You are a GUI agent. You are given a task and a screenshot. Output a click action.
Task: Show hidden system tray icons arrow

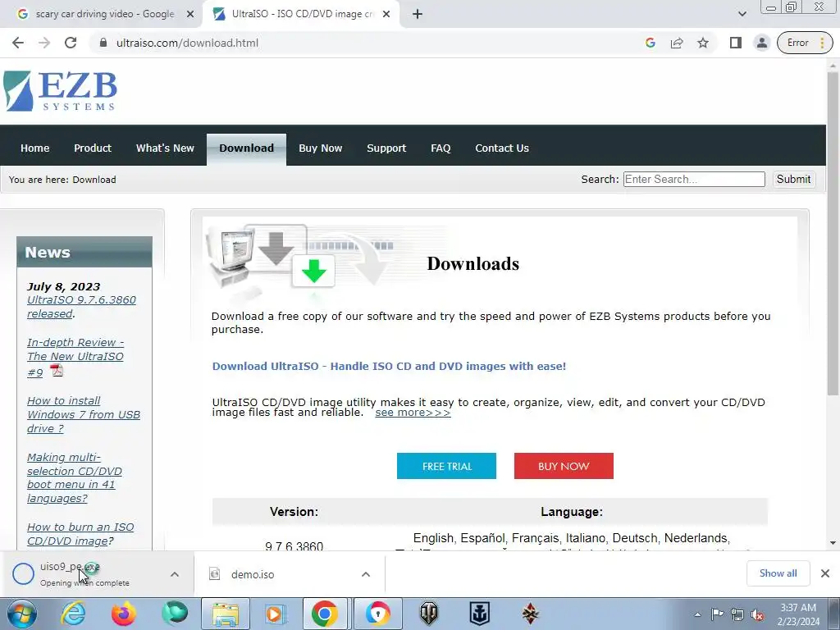pos(697,614)
